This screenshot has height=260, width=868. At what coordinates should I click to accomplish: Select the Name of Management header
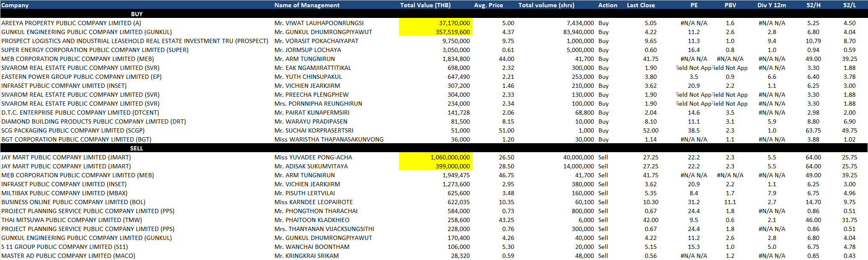307,5
